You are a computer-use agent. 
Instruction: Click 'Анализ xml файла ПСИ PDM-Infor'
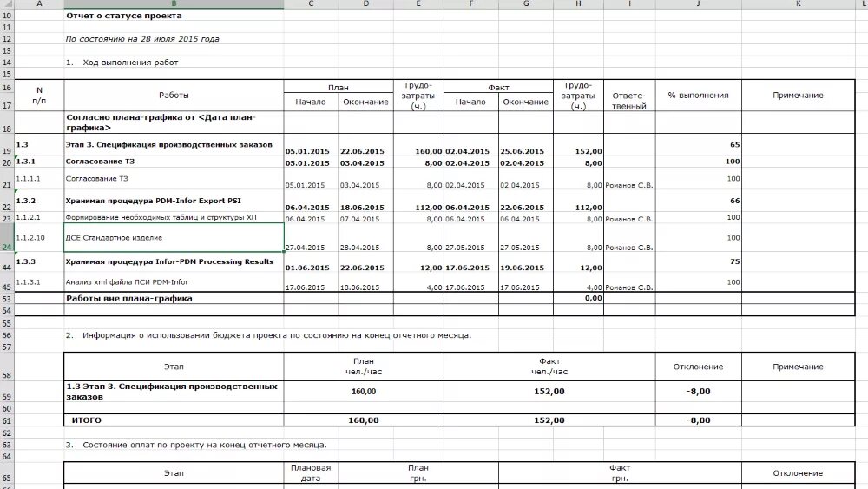pyautogui.click(x=127, y=282)
